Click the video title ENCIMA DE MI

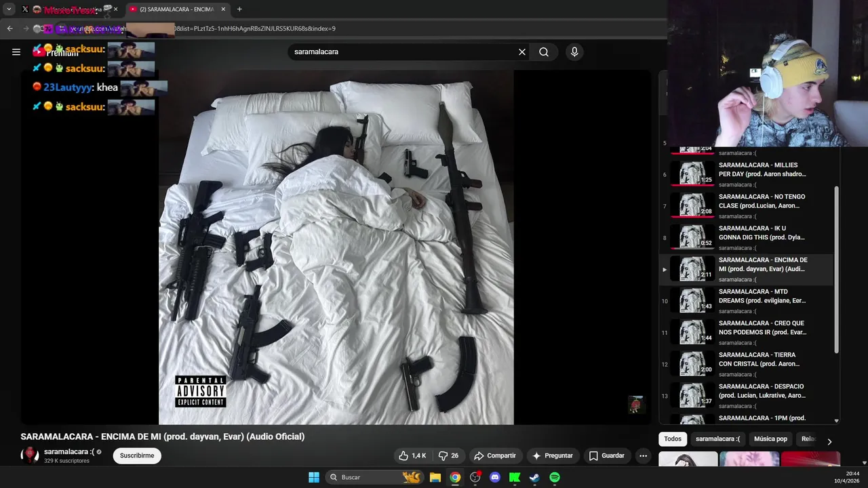point(163,436)
